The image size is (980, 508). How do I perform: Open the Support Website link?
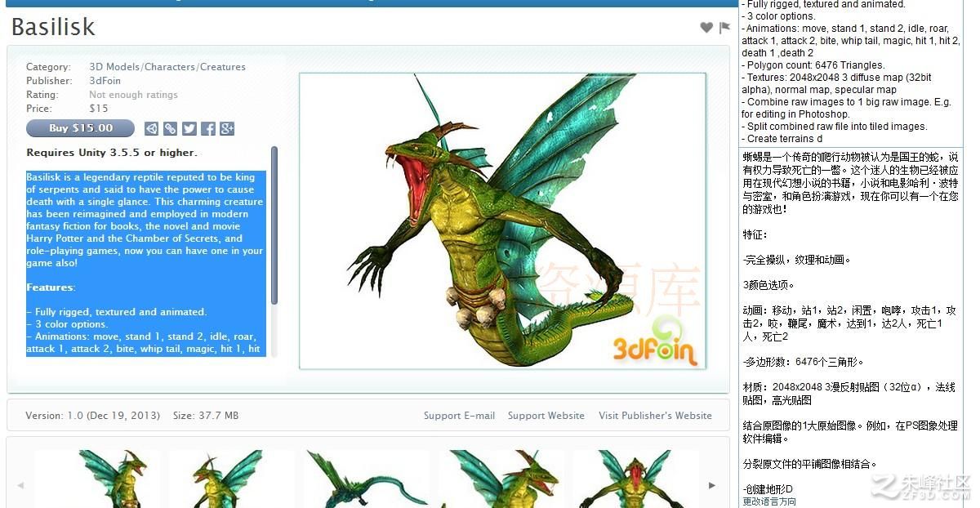[546, 416]
